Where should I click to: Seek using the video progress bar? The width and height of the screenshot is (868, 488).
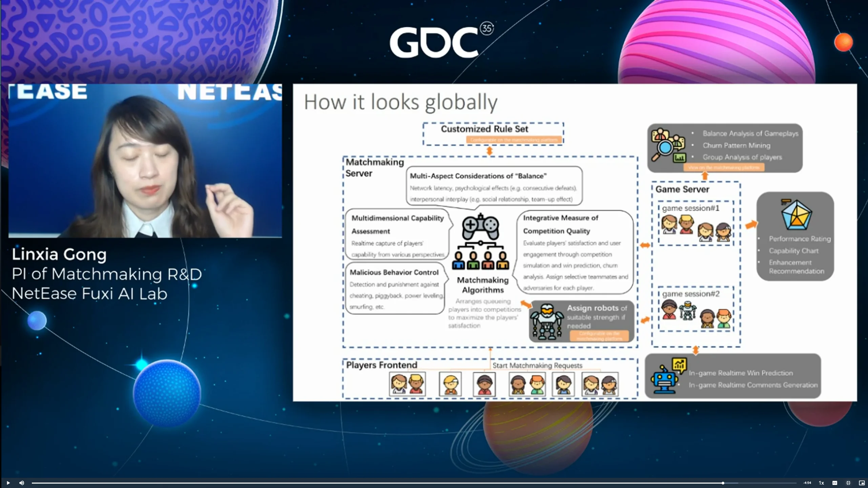tap(414, 483)
